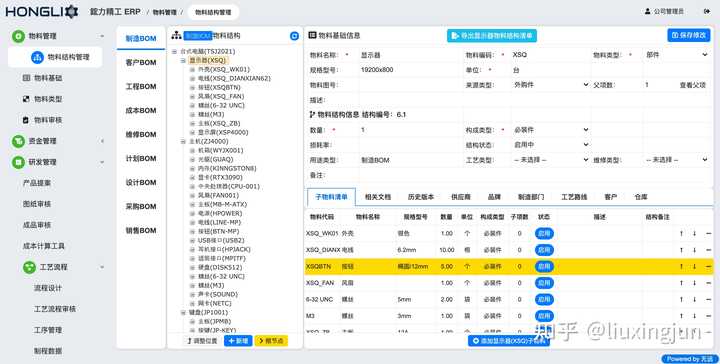Viewport: 720px width, 364px height.
Task: Move the highlighted XSQBTN row down
Action: [694, 267]
